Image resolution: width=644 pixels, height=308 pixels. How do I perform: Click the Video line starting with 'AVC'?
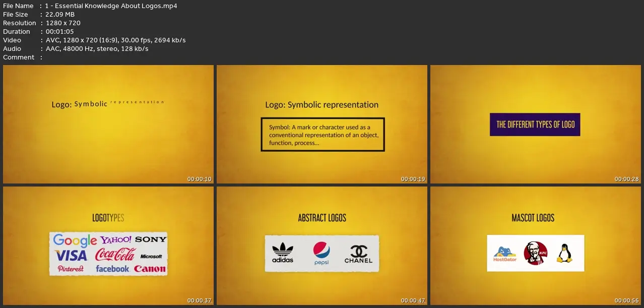coord(115,40)
